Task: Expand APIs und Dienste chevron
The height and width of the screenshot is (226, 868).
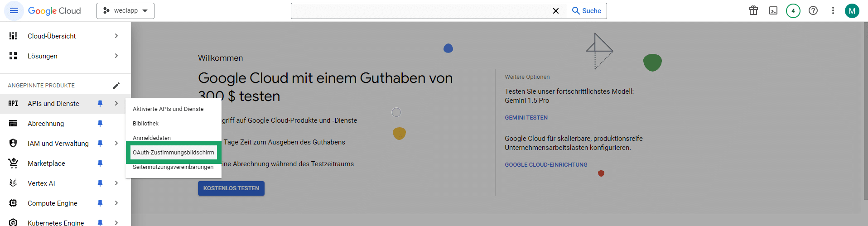Action: [x=116, y=103]
